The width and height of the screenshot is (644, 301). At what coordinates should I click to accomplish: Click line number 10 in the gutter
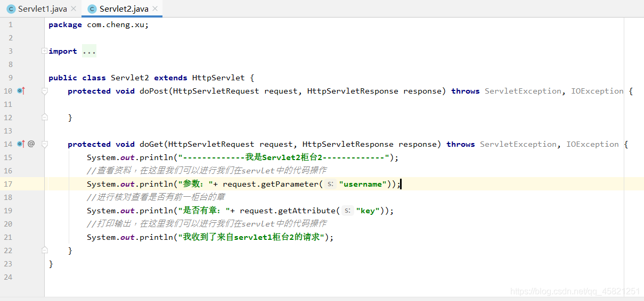[x=9, y=91]
